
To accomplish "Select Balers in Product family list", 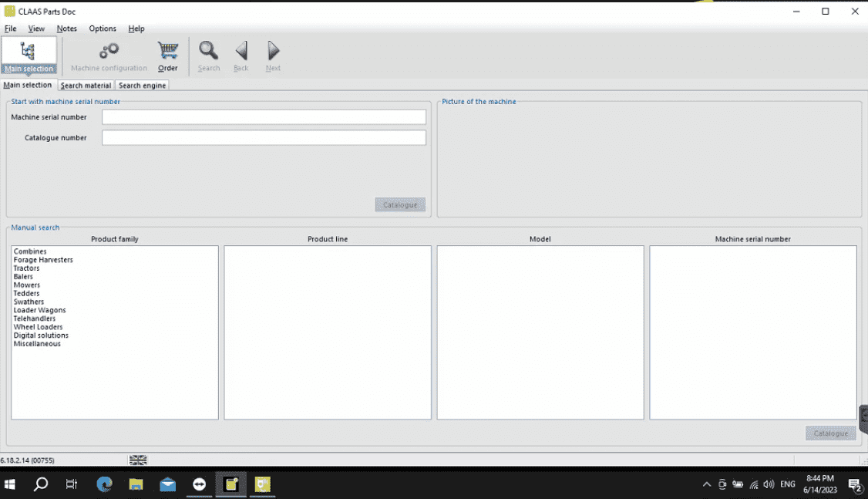I will (x=23, y=276).
